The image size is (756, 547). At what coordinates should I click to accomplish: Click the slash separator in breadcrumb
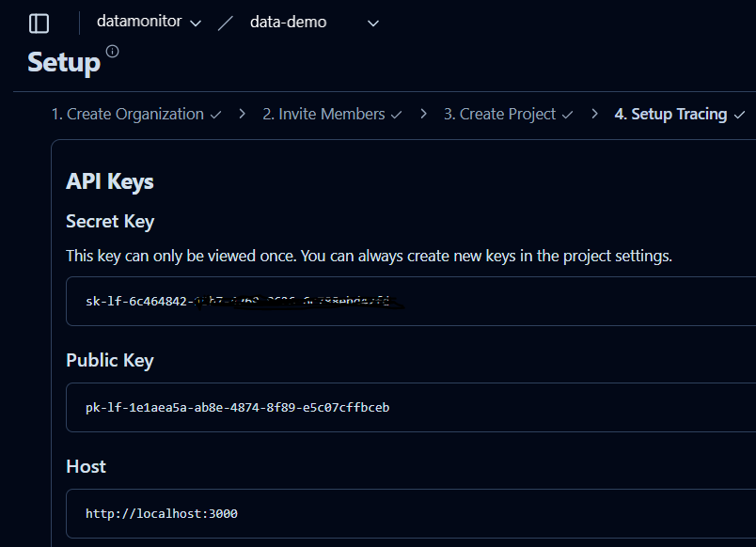pos(225,23)
